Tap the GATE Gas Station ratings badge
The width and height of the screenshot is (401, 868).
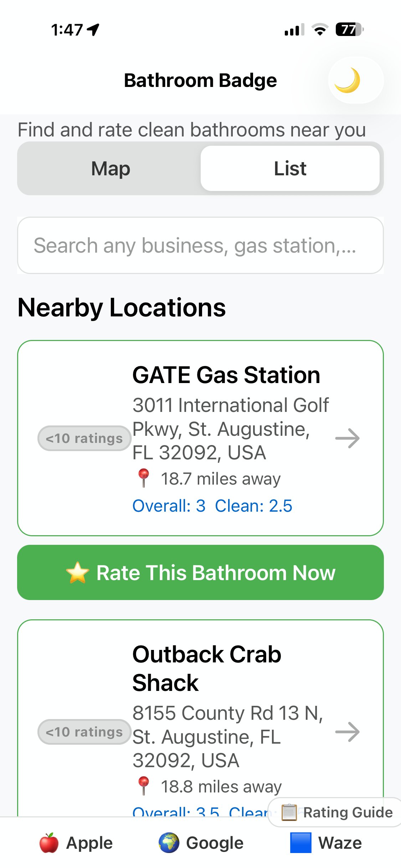[84, 438]
